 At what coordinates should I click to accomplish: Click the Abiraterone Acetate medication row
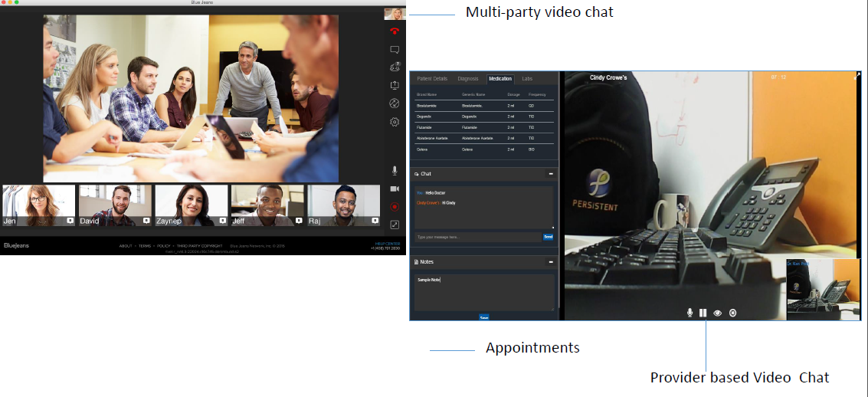484,139
